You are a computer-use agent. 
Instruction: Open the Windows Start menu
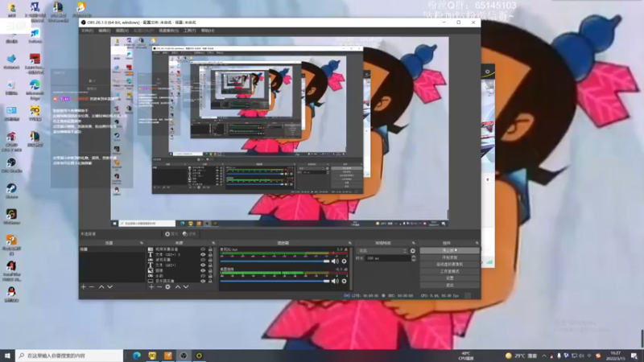point(7,356)
